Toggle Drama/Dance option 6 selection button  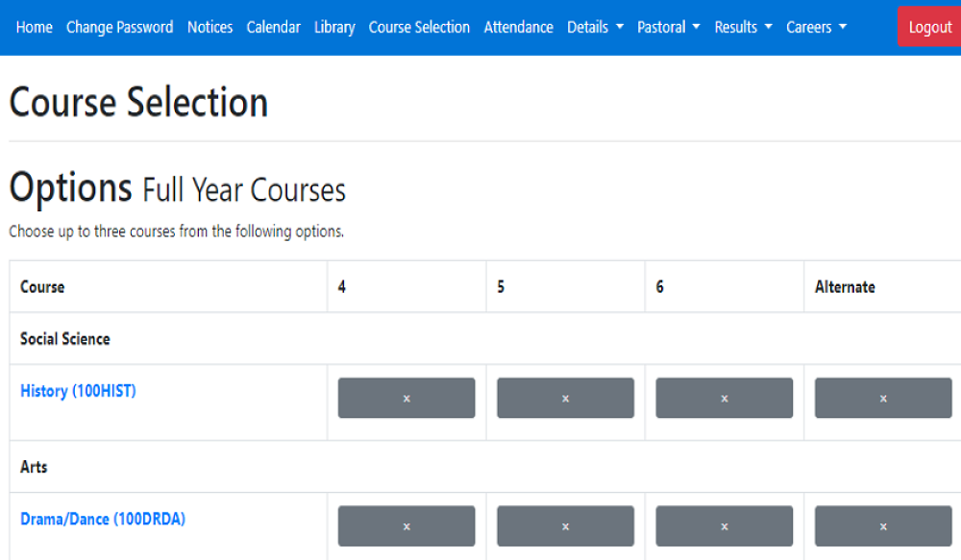coord(724,526)
